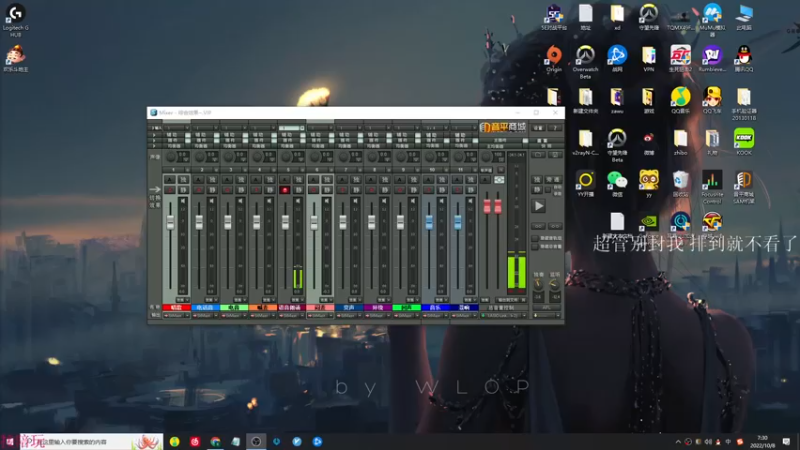
Task: Click the 均衡器 equalizer slot on channel 1
Action: (173, 145)
